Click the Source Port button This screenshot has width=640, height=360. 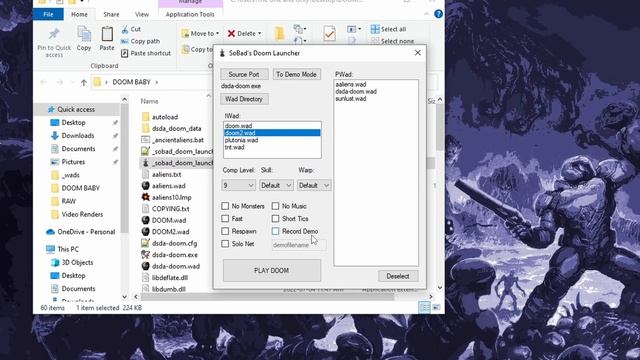point(244,74)
